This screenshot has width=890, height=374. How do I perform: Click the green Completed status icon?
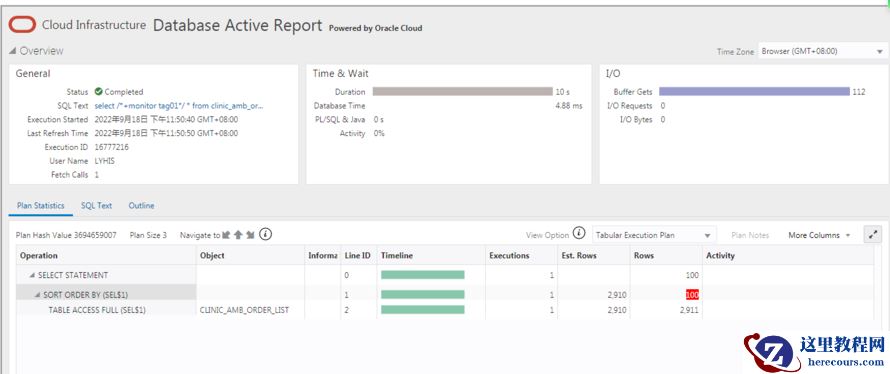pos(98,91)
